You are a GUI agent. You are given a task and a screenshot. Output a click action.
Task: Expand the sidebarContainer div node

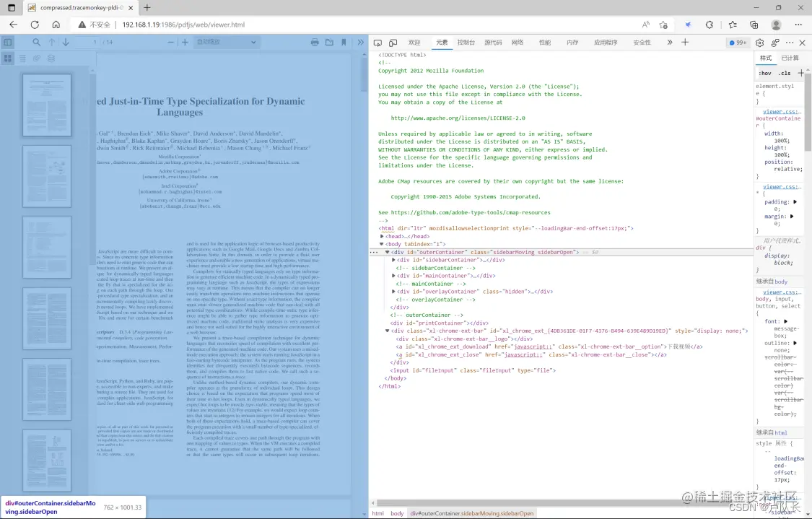coord(393,260)
